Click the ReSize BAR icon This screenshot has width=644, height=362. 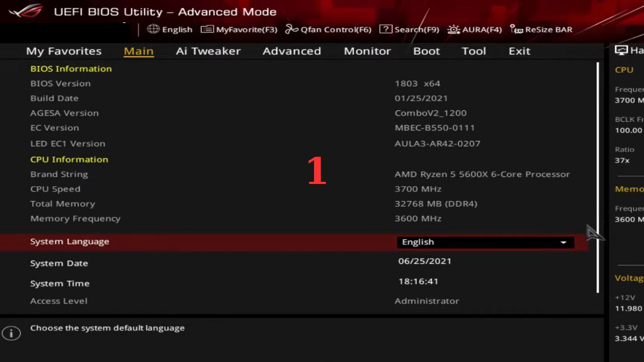pos(516,29)
